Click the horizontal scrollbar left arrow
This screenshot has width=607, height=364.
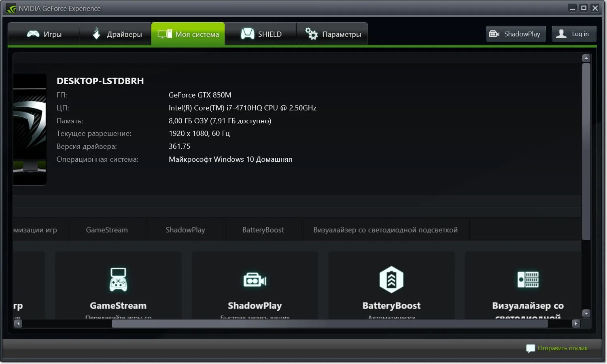point(18,324)
